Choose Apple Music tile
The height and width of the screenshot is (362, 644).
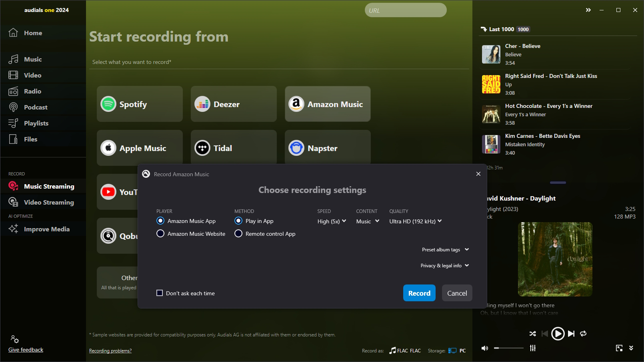[140, 147]
